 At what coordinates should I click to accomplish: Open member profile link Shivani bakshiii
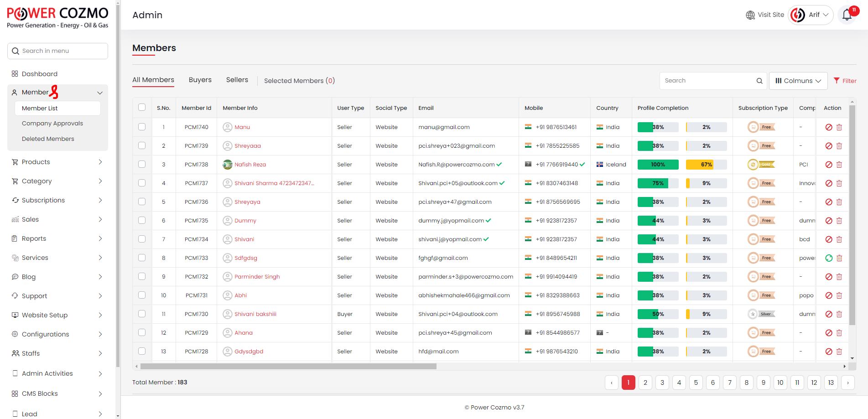click(x=255, y=314)
